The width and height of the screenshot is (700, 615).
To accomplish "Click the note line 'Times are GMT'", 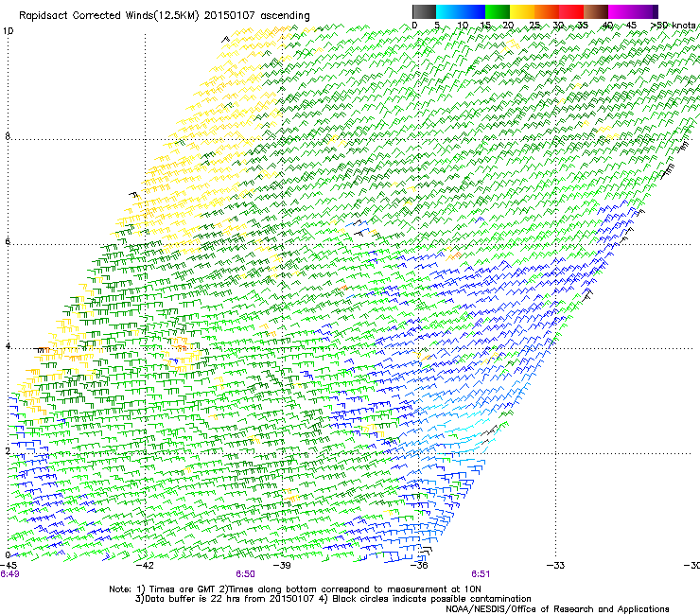I will (x=183, y=589).
